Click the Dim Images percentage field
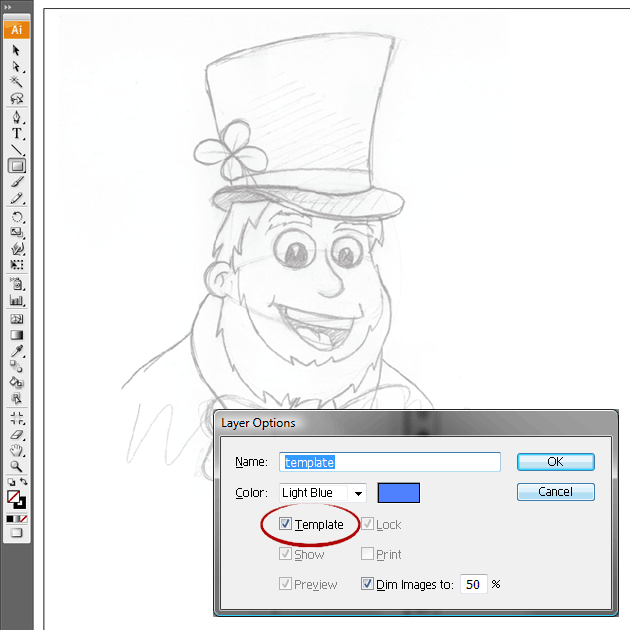630x630 pixels. point(474,584)
